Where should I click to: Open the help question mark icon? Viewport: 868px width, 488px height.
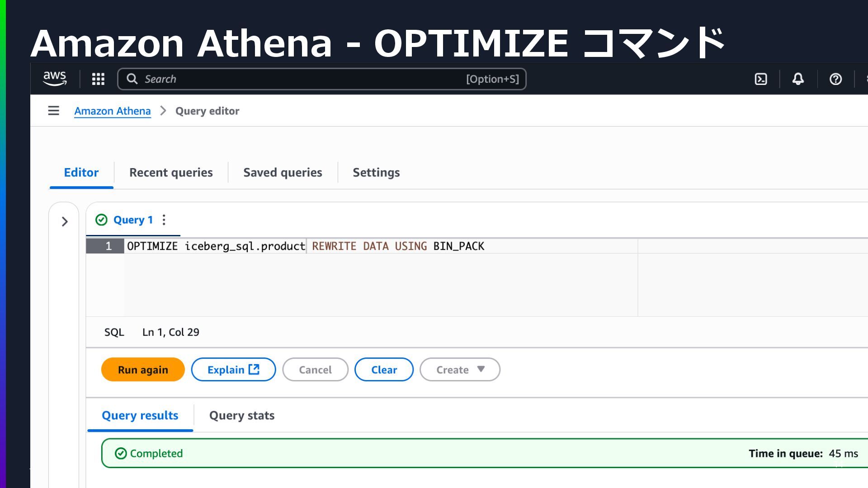tap(835, 79)
